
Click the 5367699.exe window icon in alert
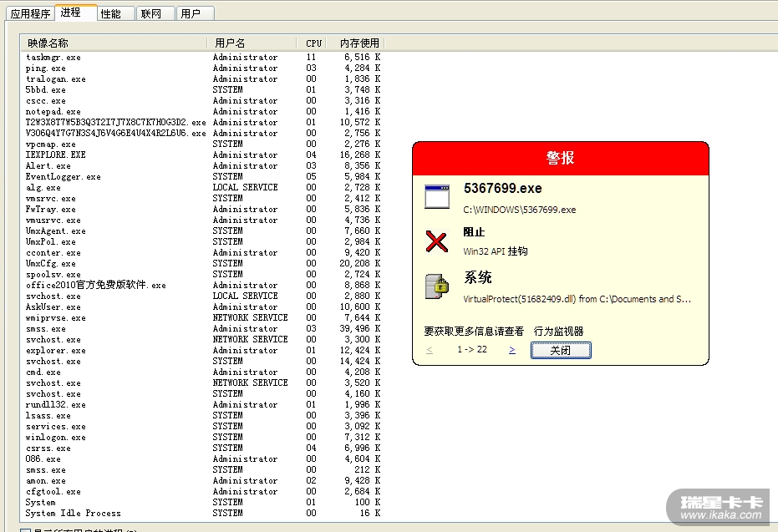pos(437,197)
